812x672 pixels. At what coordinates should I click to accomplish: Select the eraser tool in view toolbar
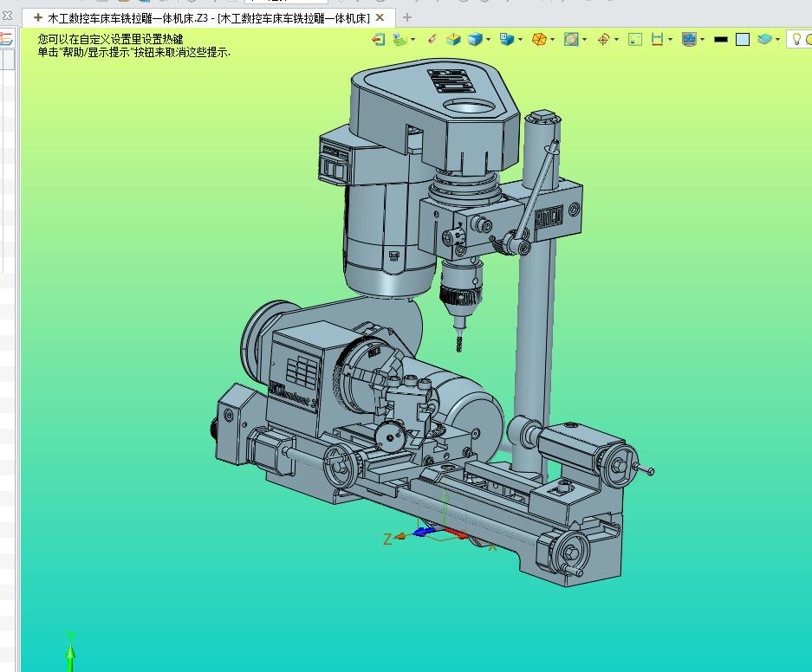tap(433, 39)
